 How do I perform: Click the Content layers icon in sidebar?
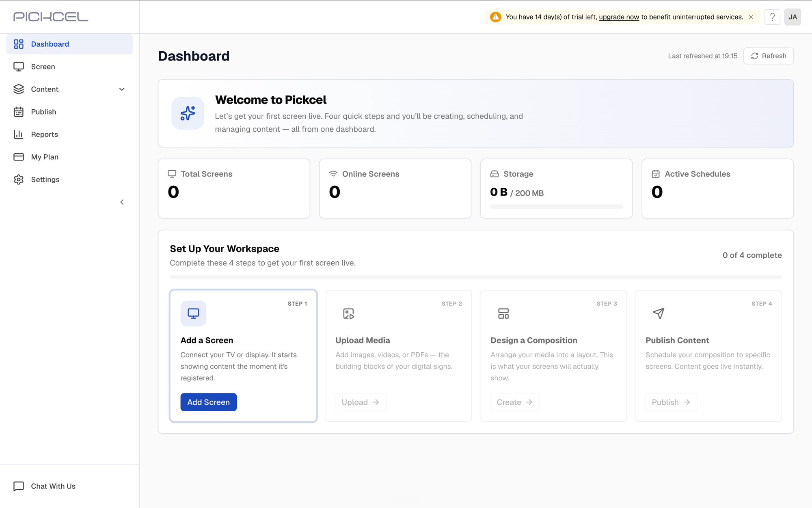coord(19,89)
